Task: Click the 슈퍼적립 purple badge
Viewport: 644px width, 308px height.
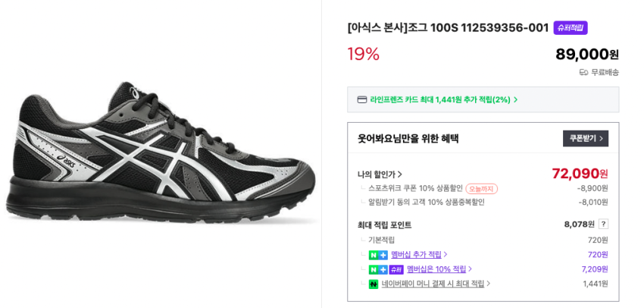Action: (x=571, y=28)
